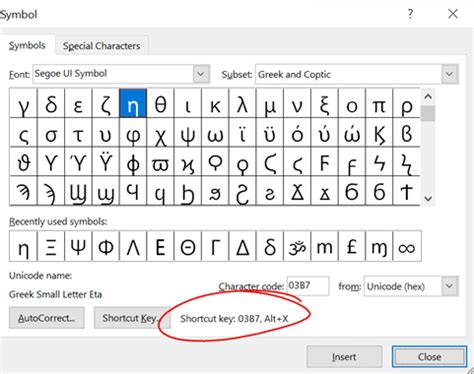The image size is (474, 374).
Task: Select the final sigma ς symbol
Action: pyautogui.click(x=23, y=132)
